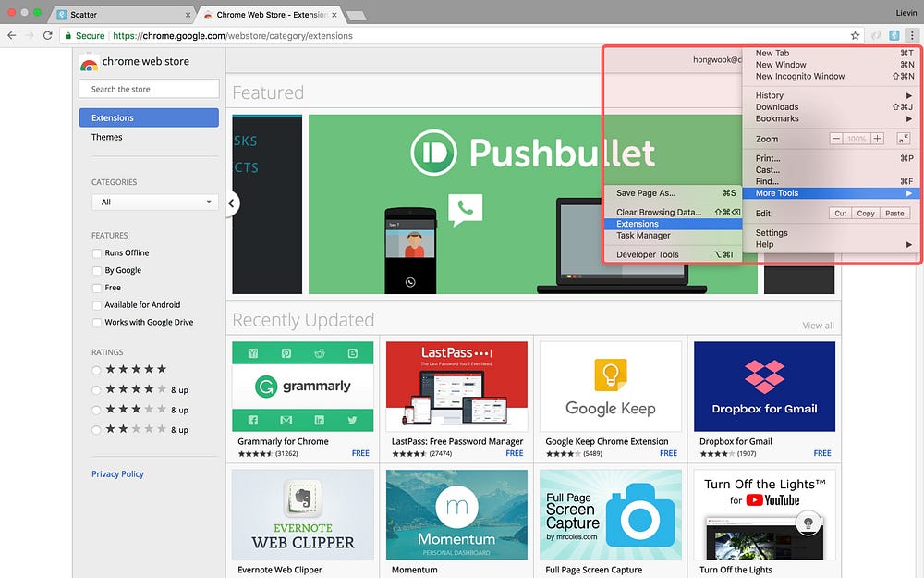Screen dimensions: 924x578
Task: Open the Grammarly for Chrome thumbnail
Action: 303,387
